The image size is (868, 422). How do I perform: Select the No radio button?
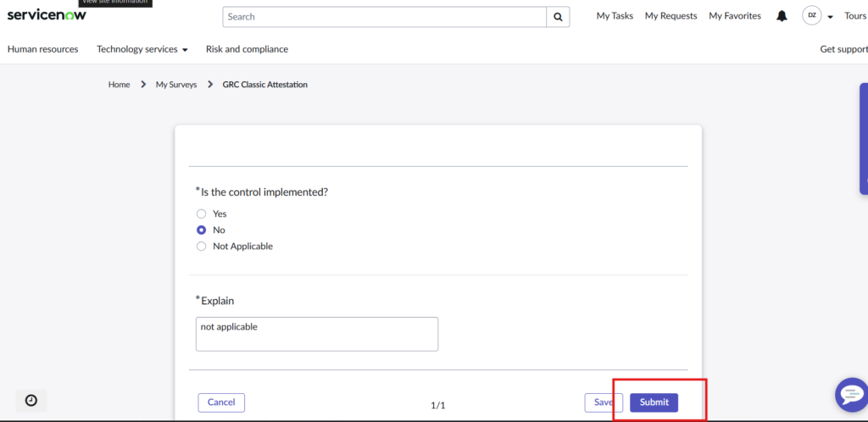[202, 230]
